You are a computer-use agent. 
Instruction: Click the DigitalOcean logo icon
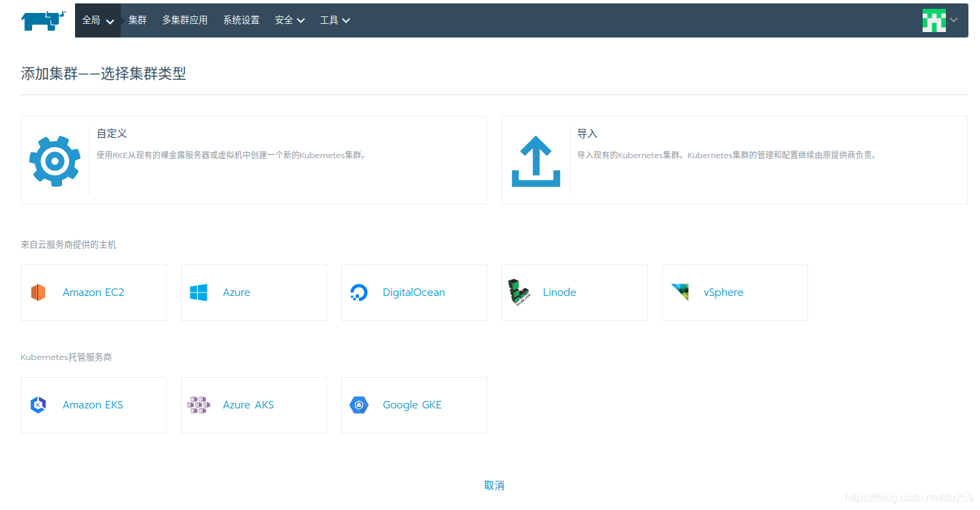pos(358,292)
